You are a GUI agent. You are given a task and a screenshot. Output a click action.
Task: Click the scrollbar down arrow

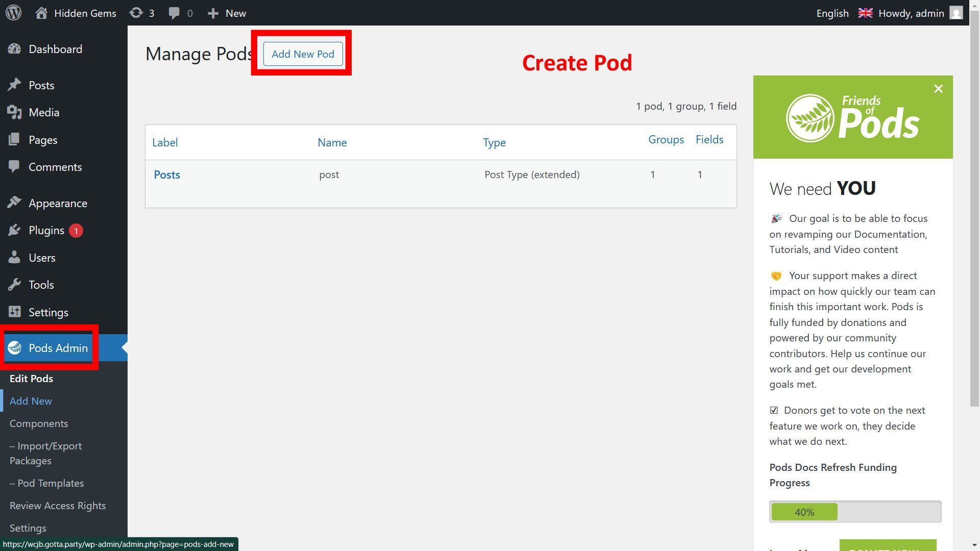974,545
